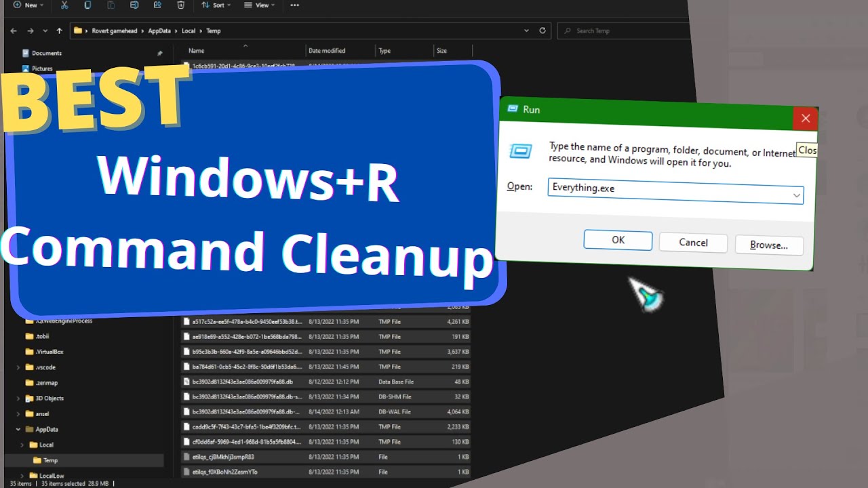Viewport: 868px width, 488px height.
Task: Select file b95c3b3b-660a-42f9-8a5e TMP
Action: pyautogui.click(x=325, y=352)
